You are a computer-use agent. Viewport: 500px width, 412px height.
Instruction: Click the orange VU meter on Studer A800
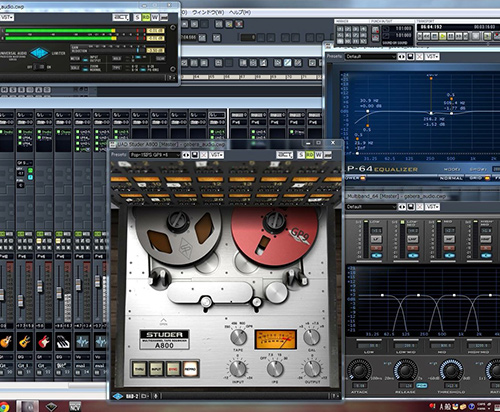(x=275, y=340)
